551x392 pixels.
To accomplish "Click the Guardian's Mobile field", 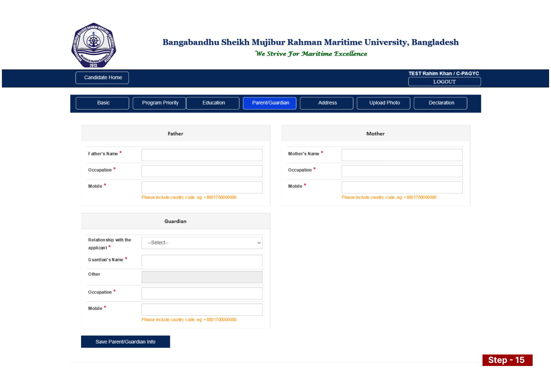I will coord(202,309).
